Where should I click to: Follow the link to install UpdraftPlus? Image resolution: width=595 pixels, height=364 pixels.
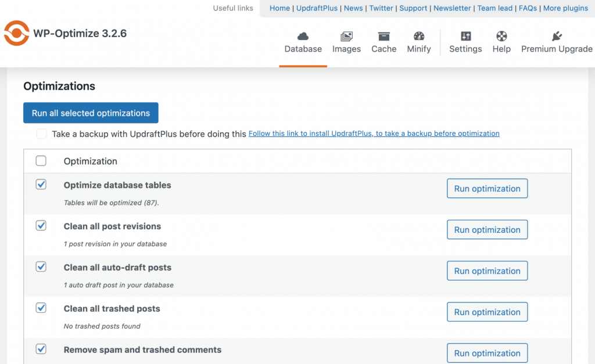(x=374, y=134)
